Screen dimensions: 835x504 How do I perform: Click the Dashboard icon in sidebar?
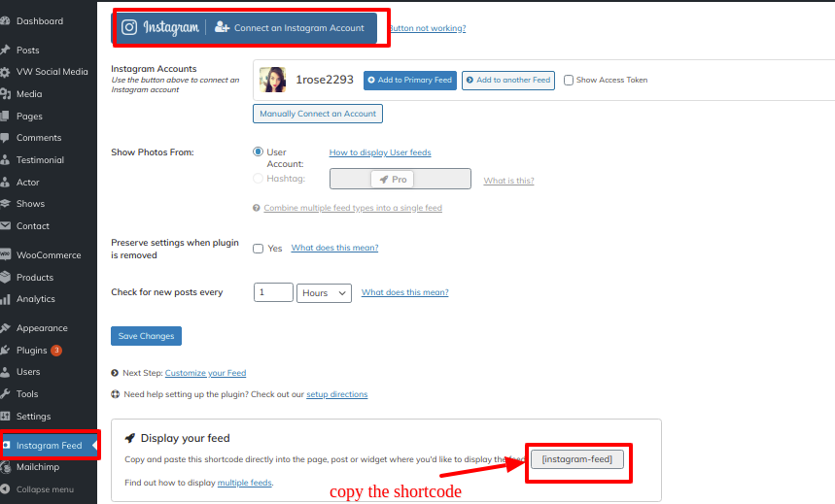pos(6,21)
